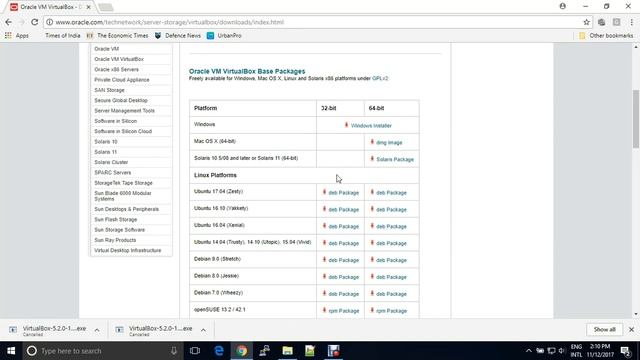This screenshot has width=640, height=360.
Task: Download the Solaris Package
Action: [395, 159]
